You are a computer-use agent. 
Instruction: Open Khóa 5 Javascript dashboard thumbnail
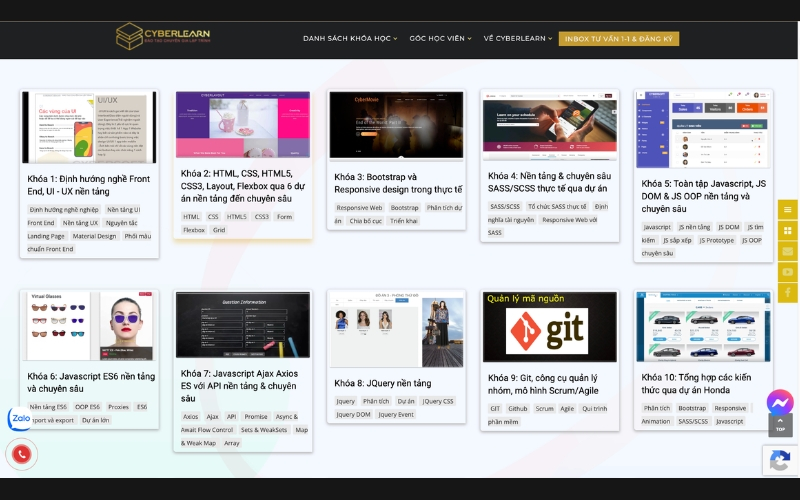pos(704,129)
